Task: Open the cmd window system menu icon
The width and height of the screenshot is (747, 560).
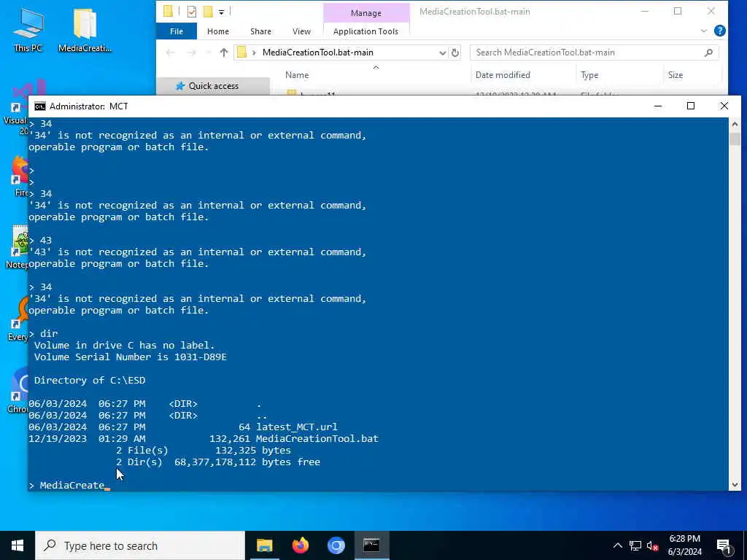Action: click(x=40, y=106)
